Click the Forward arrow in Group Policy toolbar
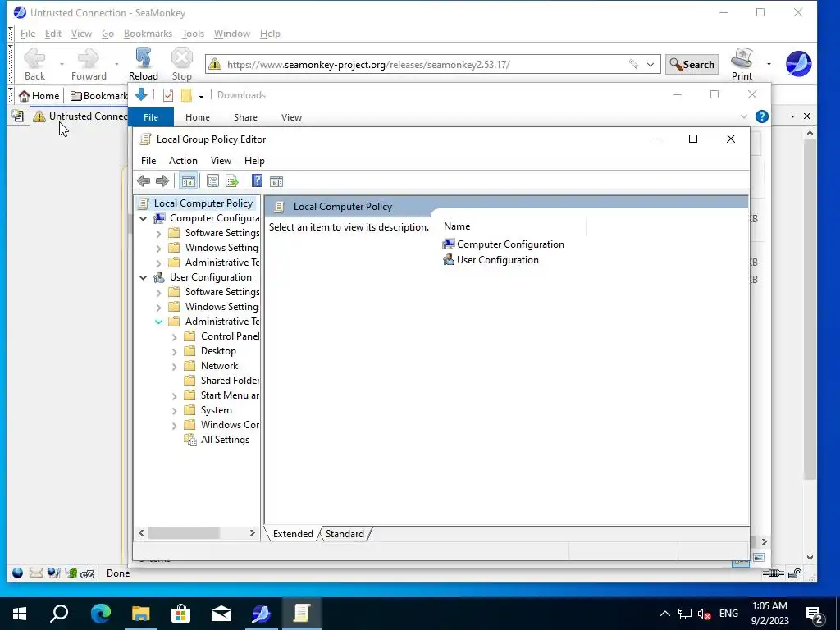 pyautogui.click(x=162, y=181)
